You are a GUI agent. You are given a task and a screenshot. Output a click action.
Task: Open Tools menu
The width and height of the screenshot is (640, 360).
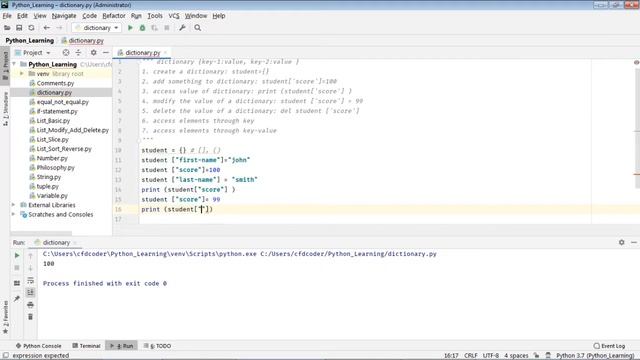pyautogui.click(x=155, y=16)
